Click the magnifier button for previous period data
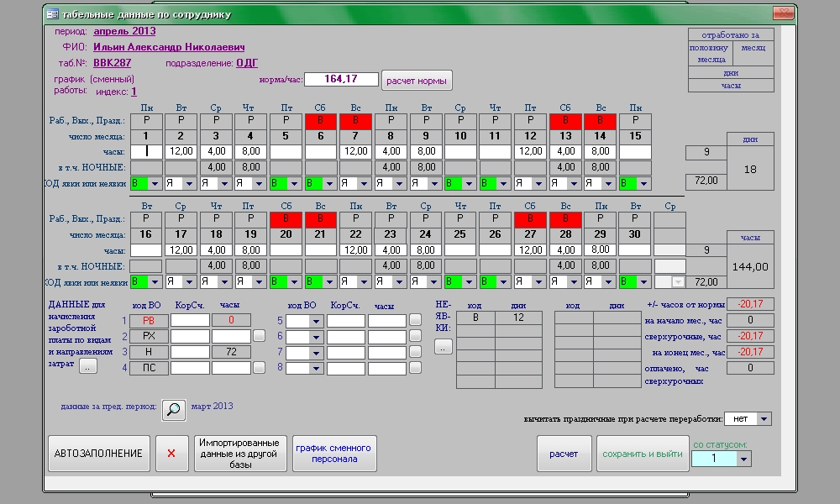The width and height of the screenshot is (840, 504). pos(174,410)
